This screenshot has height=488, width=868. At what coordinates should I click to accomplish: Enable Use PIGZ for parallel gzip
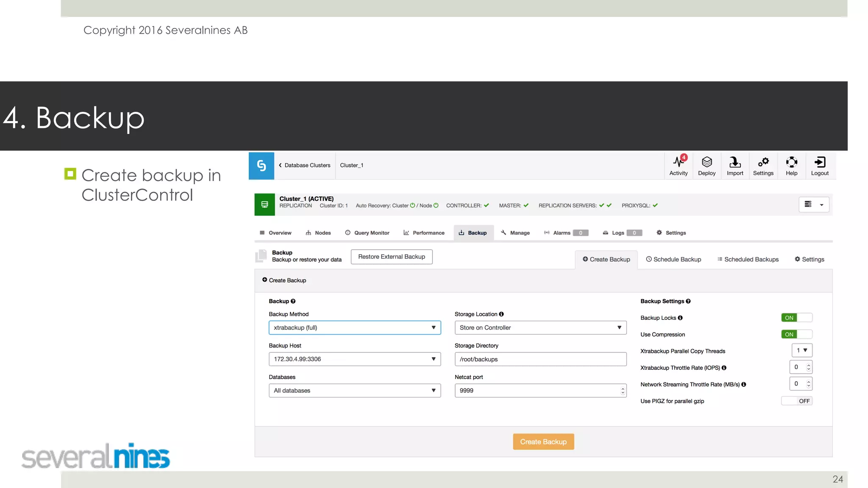[796, 401]
